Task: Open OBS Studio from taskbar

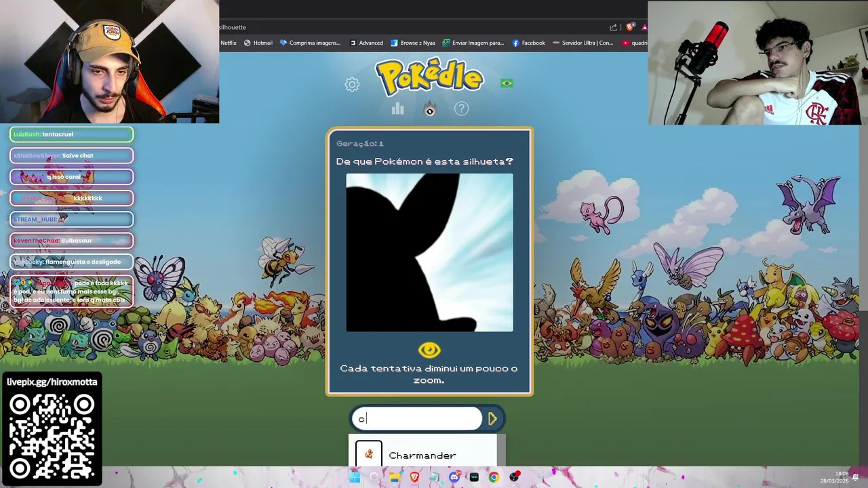Action: (514, 477)
